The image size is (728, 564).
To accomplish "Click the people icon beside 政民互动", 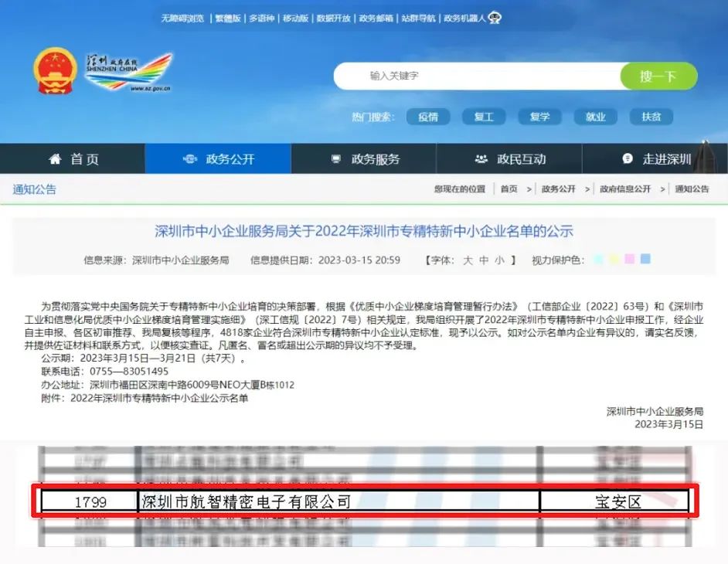I will point(481,159).
